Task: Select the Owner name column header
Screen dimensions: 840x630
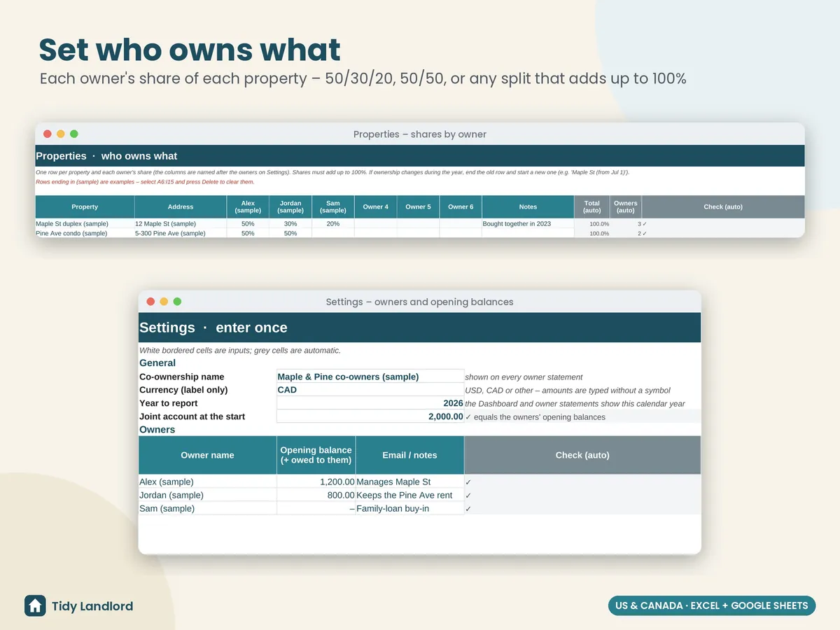Action: (x=208, y=455)
